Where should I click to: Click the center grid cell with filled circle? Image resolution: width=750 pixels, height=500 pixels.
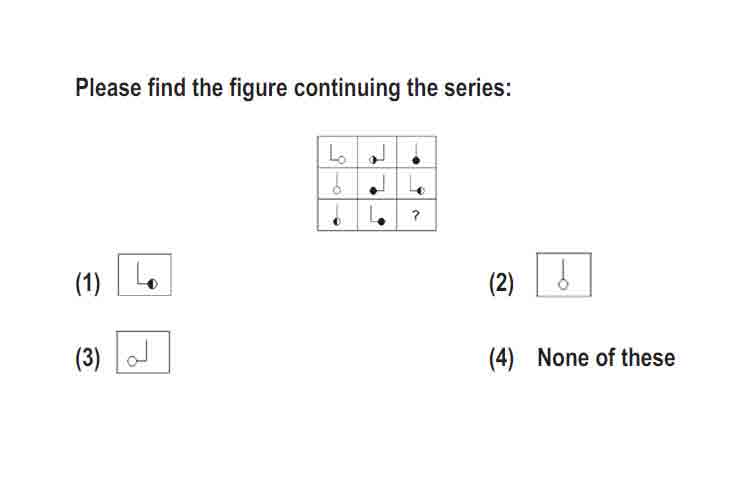pyautogui.click(x=377, y=184)
